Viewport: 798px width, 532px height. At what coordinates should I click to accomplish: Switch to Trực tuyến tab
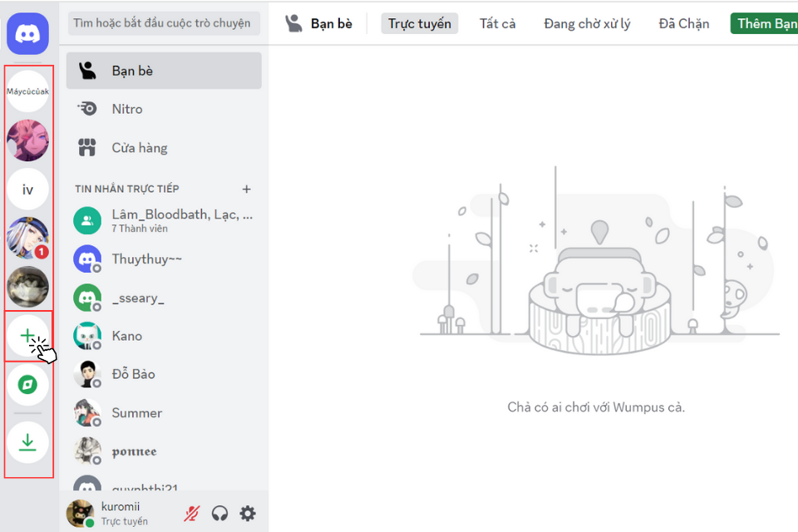[x=419, y=23]
